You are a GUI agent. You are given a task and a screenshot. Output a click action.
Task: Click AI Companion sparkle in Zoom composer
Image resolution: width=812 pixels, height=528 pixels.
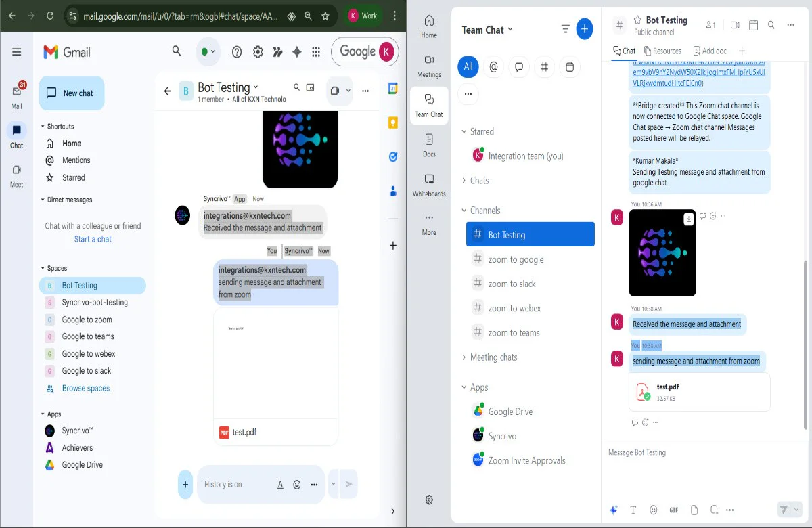click(614, 510)
